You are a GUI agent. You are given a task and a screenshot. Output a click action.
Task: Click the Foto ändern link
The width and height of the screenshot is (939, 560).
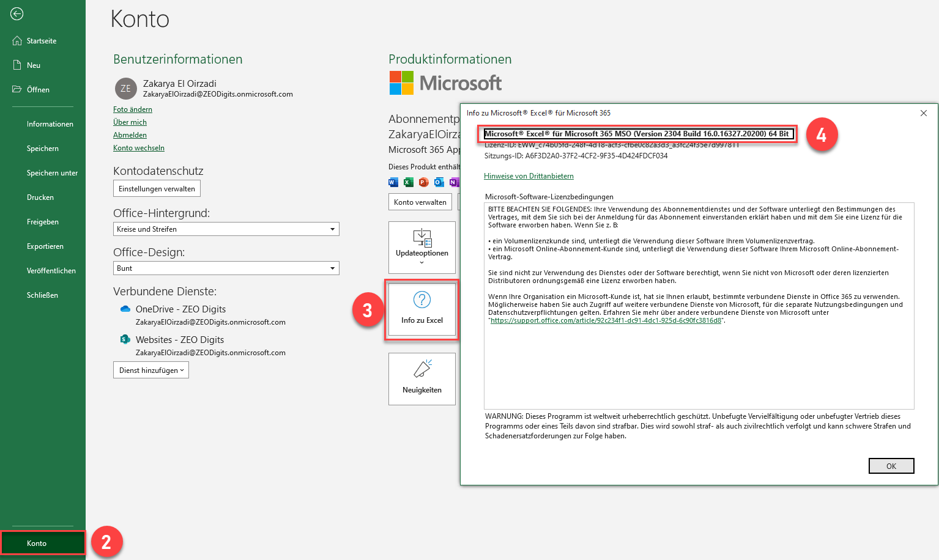[133, 109]
